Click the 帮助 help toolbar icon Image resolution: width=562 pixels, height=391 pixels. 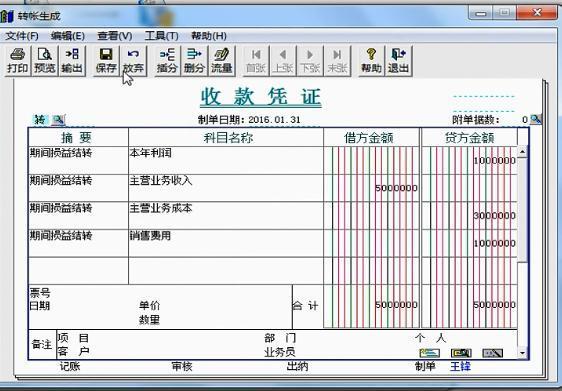[x=371, y=61]
